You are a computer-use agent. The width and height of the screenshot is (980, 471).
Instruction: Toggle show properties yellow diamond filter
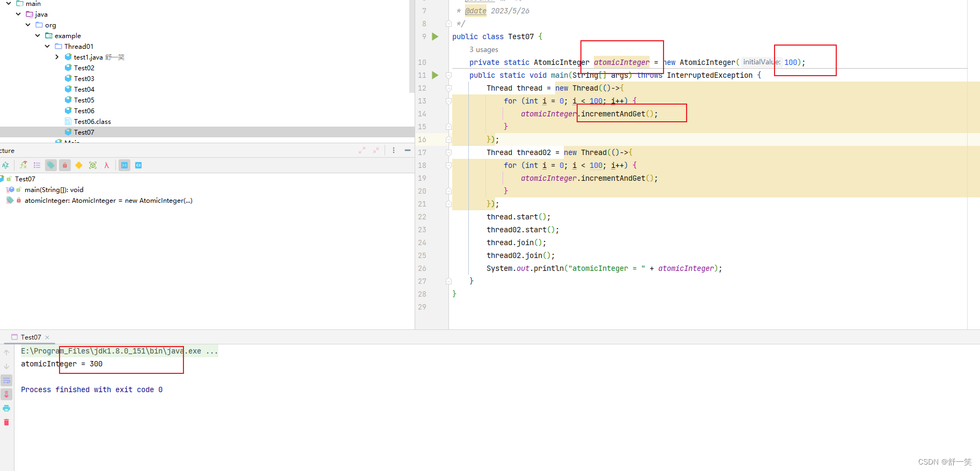[x=79, y=165]
